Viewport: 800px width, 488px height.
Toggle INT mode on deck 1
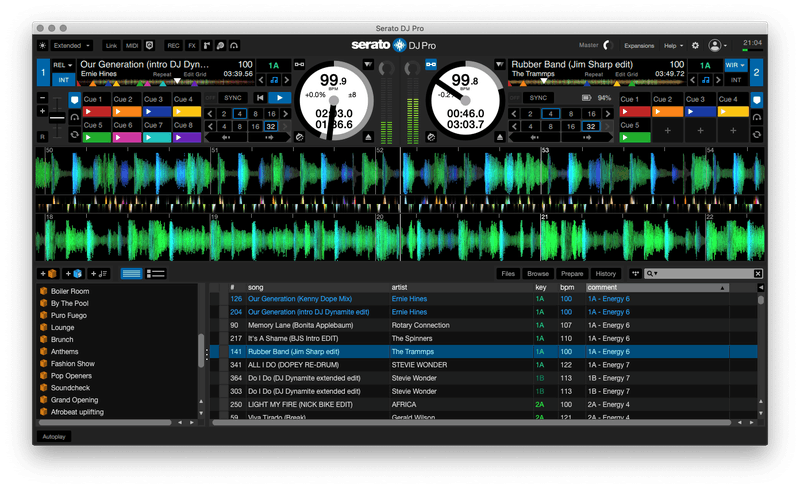63,80
